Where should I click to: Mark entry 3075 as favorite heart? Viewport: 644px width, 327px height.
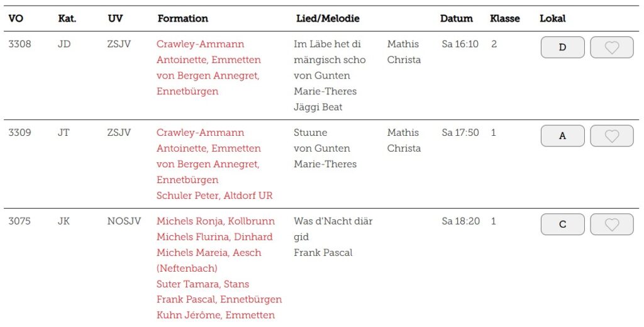click(x=611, y=224)
